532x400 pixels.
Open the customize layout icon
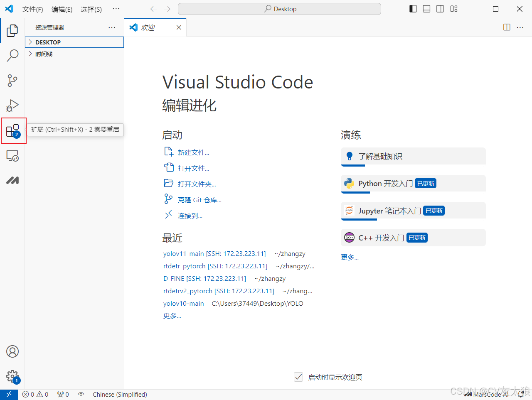pos(454,9)
